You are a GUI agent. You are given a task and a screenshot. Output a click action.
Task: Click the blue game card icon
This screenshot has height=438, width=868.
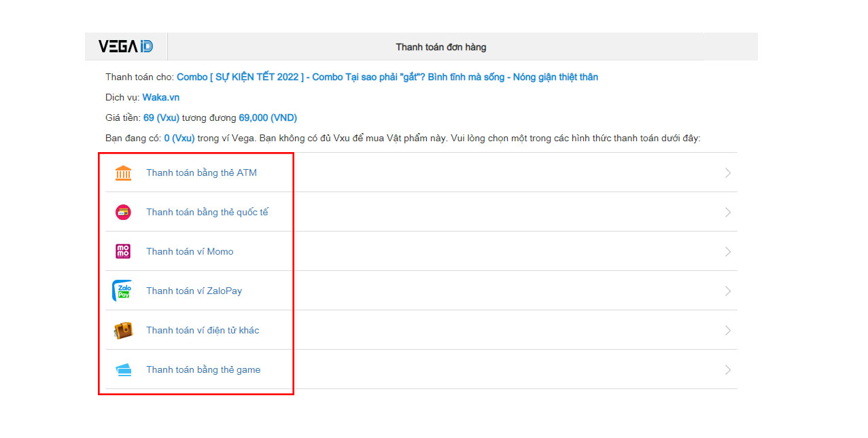123,370
